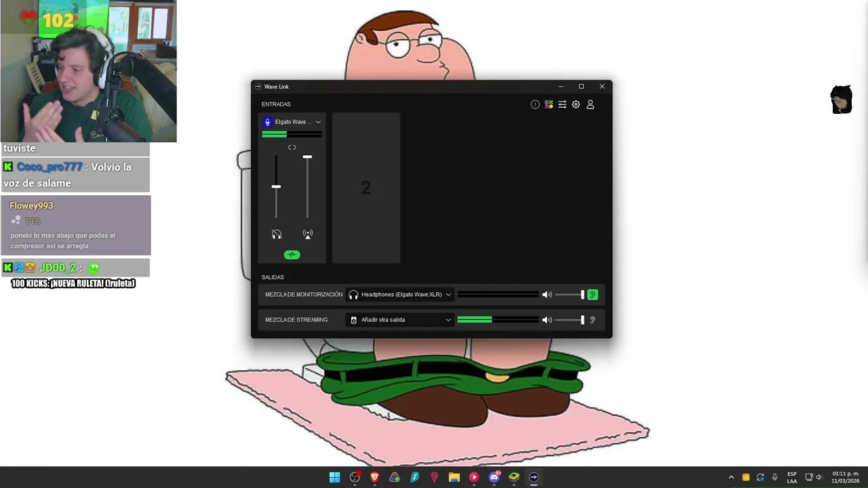
Task: Open Discord from the taskbar
Action: pos(494,477)
